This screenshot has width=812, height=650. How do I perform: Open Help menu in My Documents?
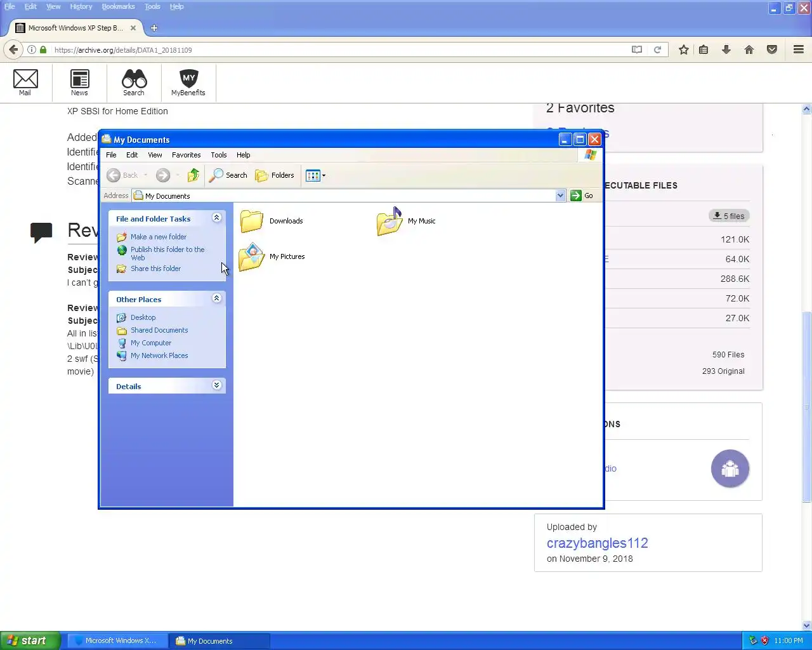click(x=244, y=155)
